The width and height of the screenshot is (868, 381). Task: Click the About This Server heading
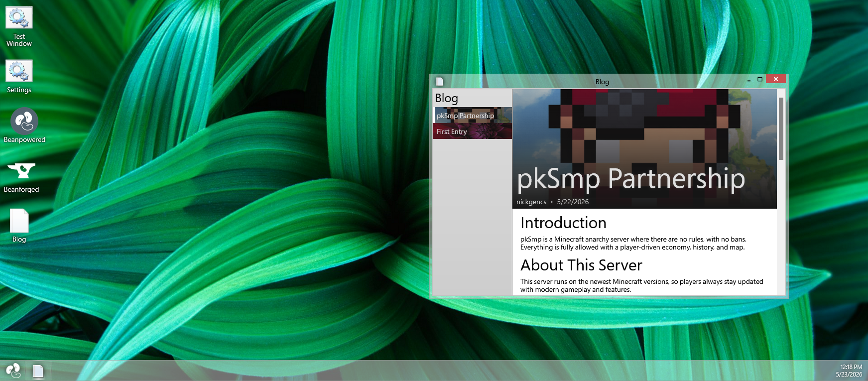[581, 265]
